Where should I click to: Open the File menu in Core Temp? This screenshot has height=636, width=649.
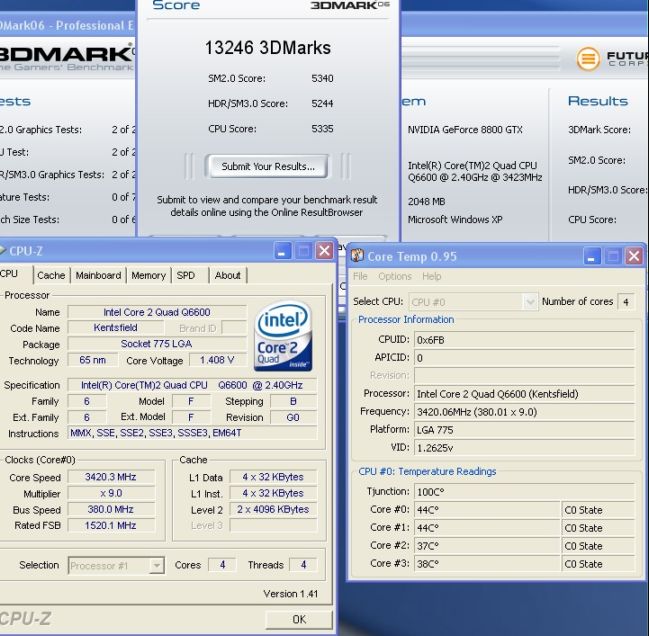pos(360,276)
